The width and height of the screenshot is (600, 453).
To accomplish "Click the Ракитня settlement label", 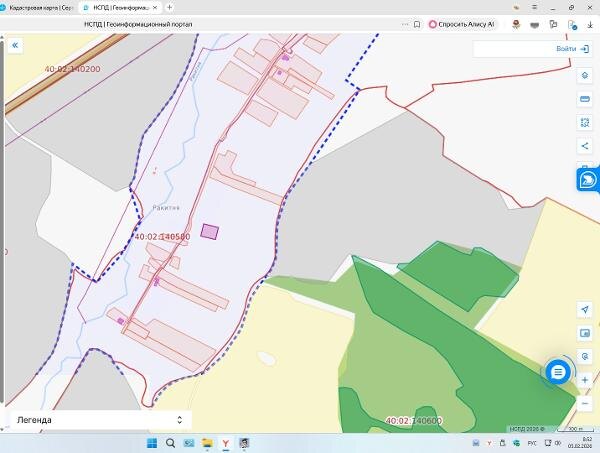I will pos(166,207).
